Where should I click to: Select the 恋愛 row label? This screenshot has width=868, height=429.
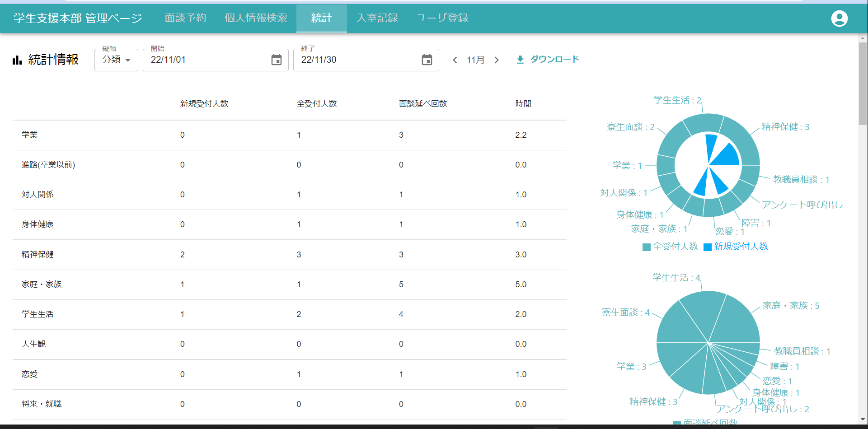tap(30, 374)
